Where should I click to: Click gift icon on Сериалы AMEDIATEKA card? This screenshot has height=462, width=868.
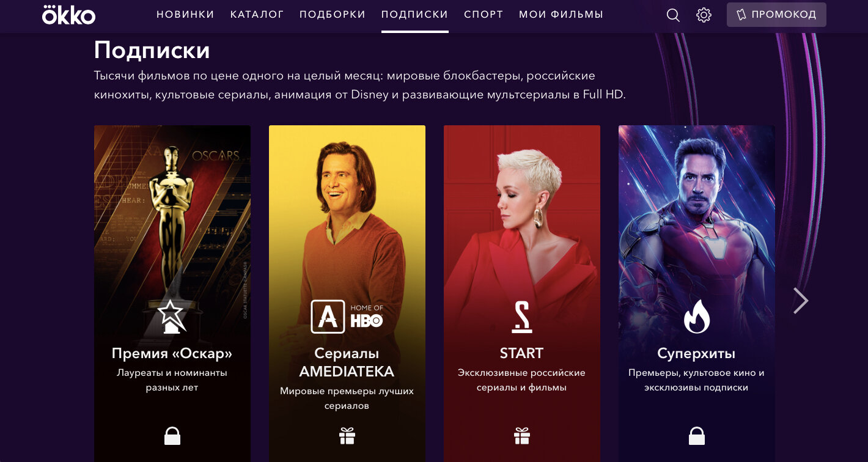coord(347,436)
